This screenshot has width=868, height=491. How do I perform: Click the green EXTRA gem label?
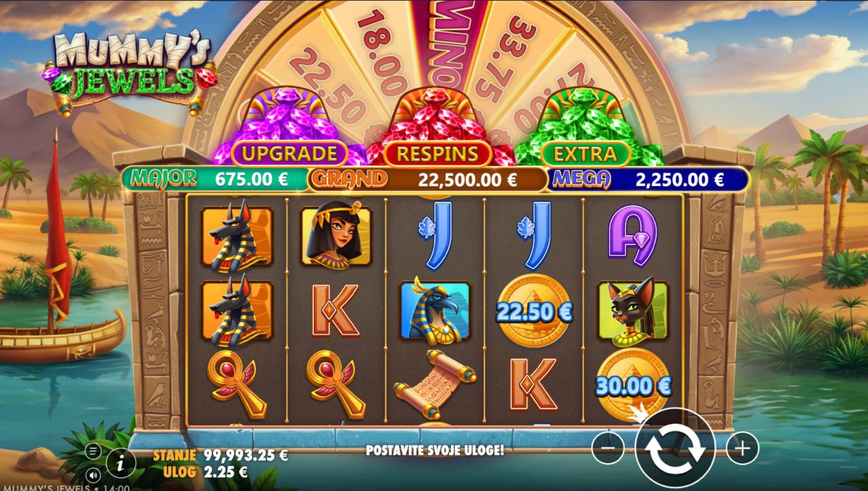(x=585, y=154)
